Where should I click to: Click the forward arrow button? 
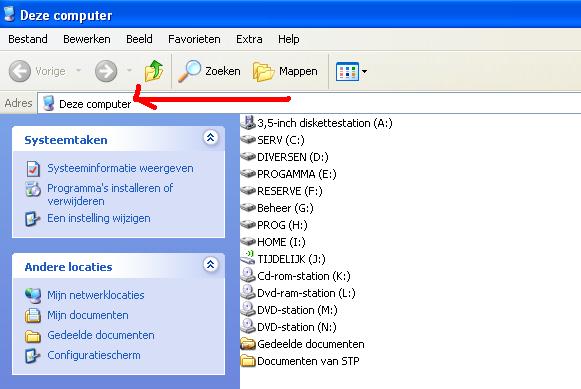pos(106,71)
